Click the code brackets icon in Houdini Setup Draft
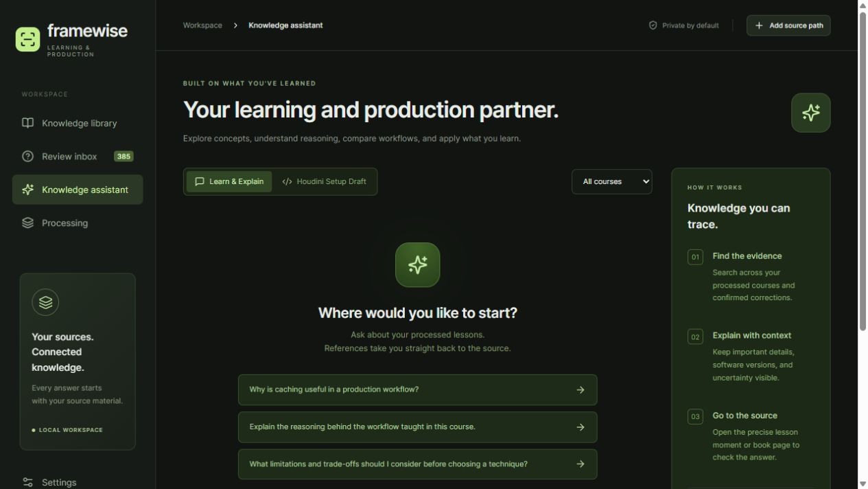Image resolution: width=868 pixels, height=489 pixels. pyautogui.click(x=287, y=181)
